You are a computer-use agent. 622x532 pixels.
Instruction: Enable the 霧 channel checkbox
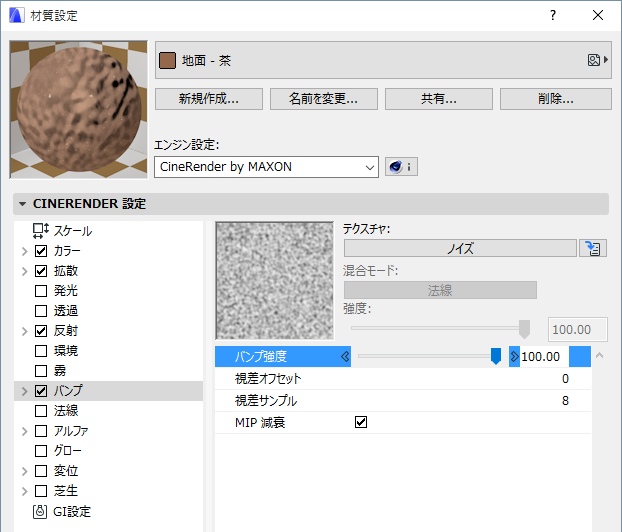pos(41,371)
